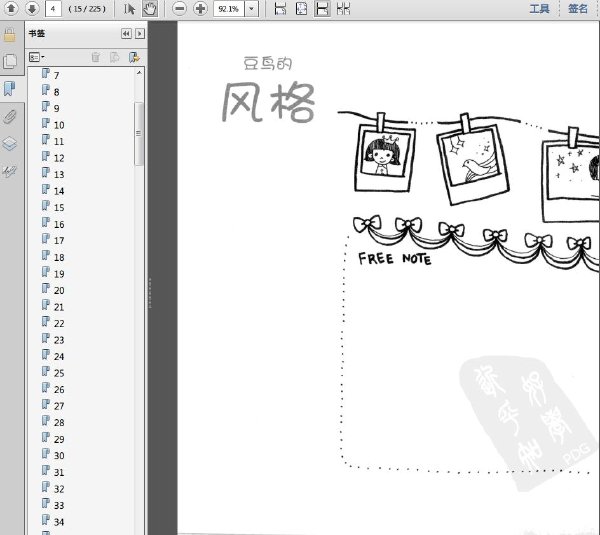The height and width of the screenshot is (535, 600).
Task: Zoom out with the minus button
Action: click(x=179, y=8)
